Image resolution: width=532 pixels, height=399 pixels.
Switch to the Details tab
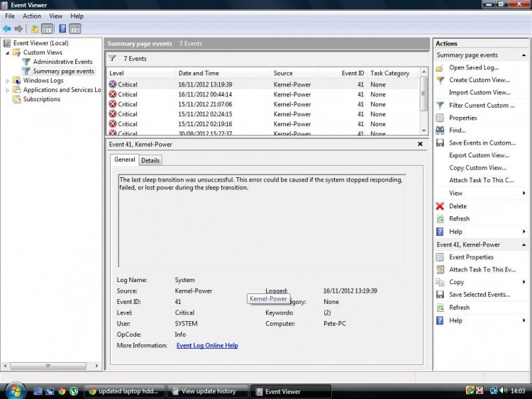click(x=150, y=160)
